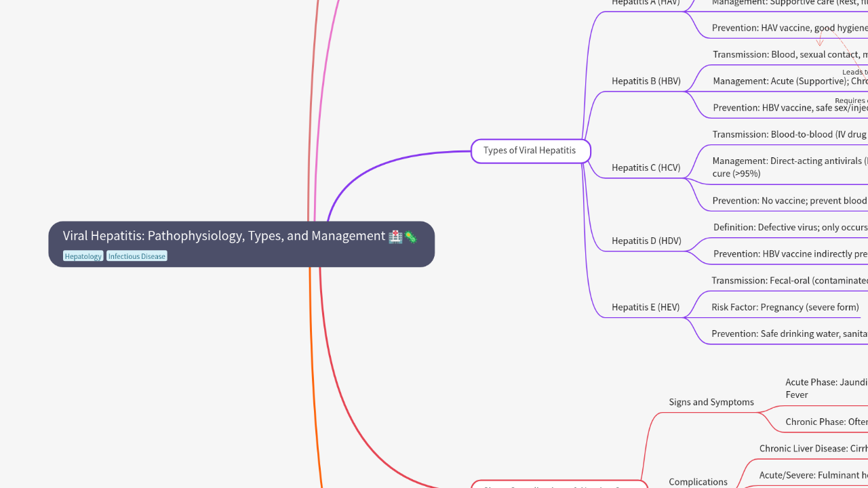Select the Hepatitis B (HBV) branch
868x488 pixels.
646,81
